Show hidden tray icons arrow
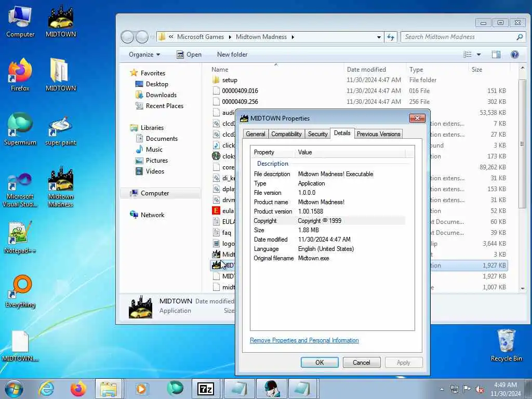The width and height of the screenshot is (532, 399). coord(442,389)
